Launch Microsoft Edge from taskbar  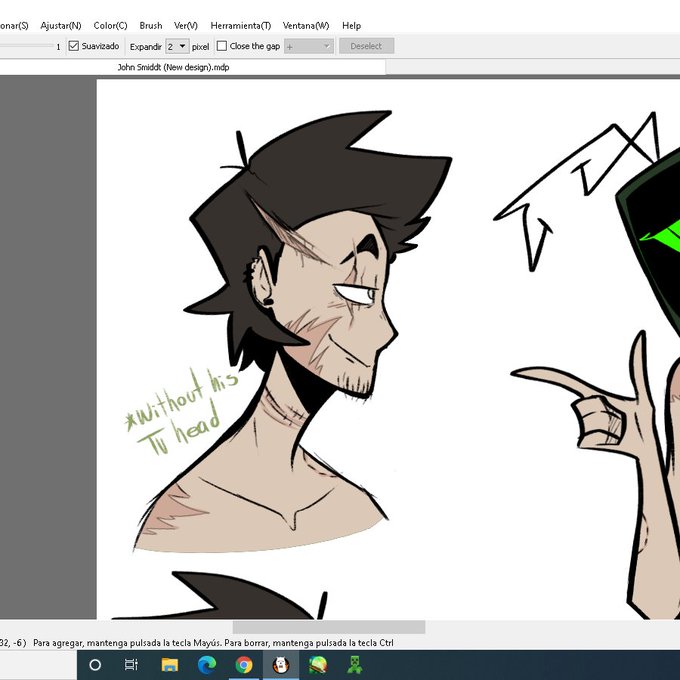coord(206,665)
